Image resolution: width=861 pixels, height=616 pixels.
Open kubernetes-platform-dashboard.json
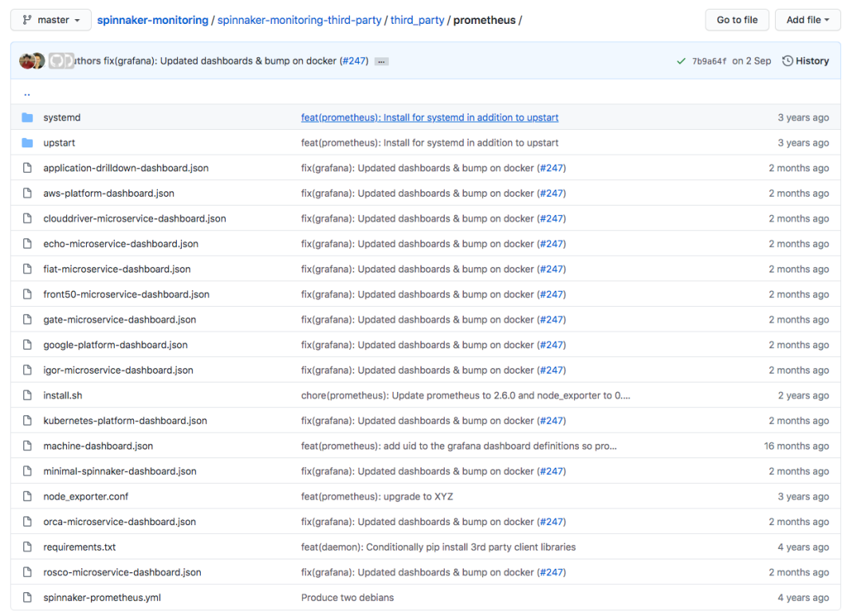coord(125,421)
